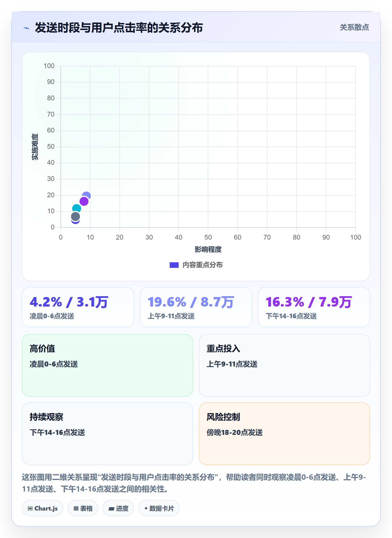Click the 关系散点 label in the header
The height and width of the screenshot is (538, 392).
pos(354,27)
